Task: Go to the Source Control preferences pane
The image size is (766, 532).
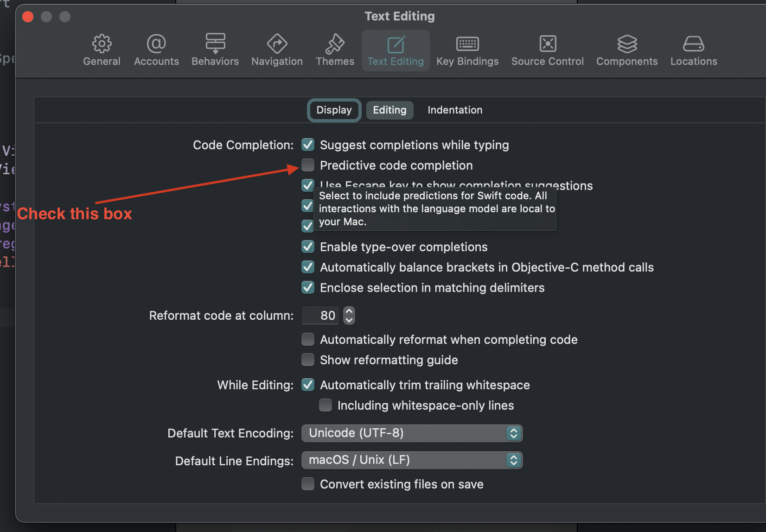Action: (x=548, y=50)
